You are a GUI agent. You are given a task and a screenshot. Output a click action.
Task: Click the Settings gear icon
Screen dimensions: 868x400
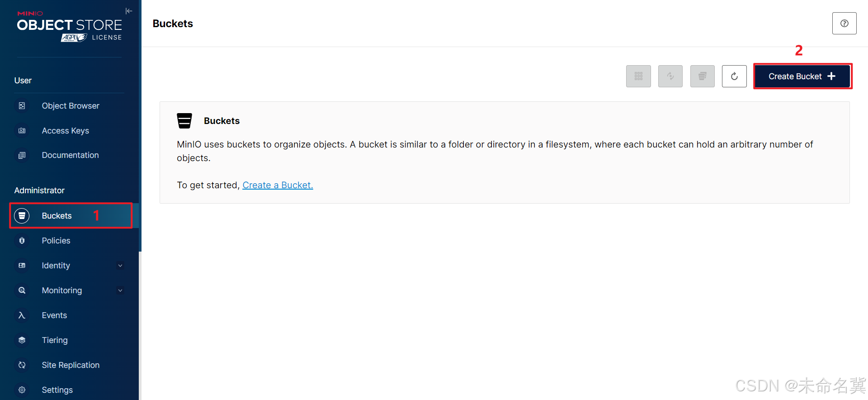22,390
